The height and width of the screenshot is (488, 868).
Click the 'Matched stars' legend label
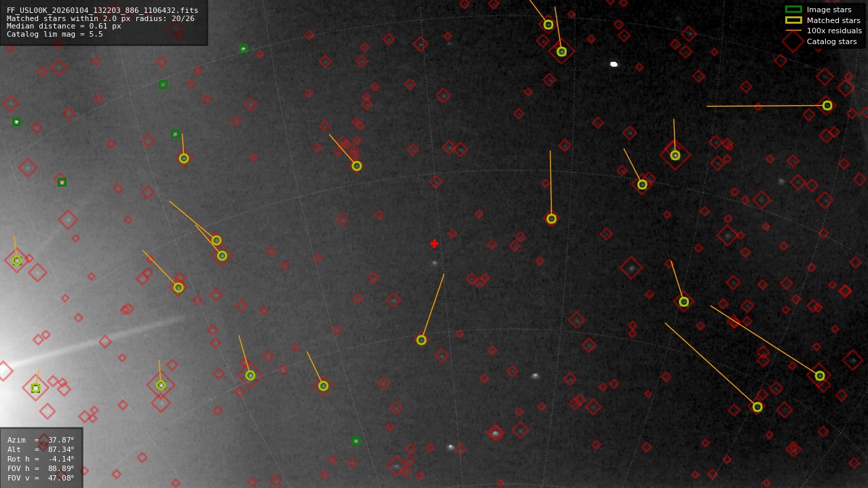(831, 20)
